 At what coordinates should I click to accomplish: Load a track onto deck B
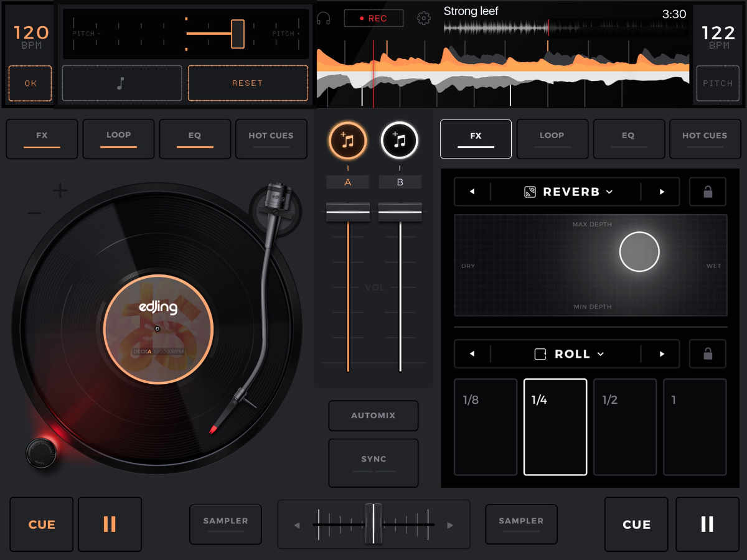(400, 141)
